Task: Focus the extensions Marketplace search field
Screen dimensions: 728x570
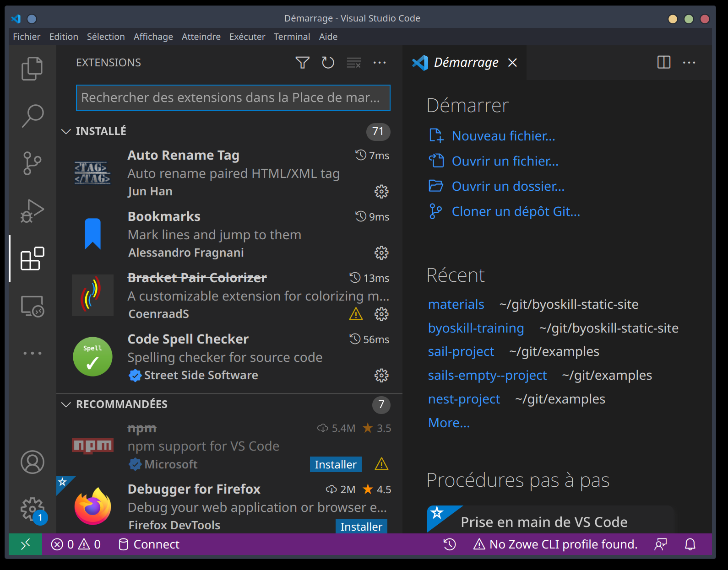Action: click(x=233, y=97)
